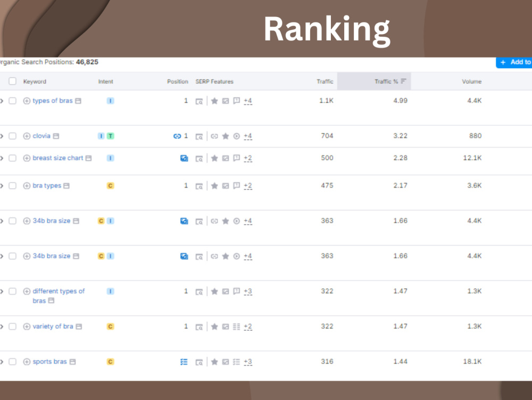Click image feature icon in bra types row
Screen dimensions: 532x400
coord(226,186)
